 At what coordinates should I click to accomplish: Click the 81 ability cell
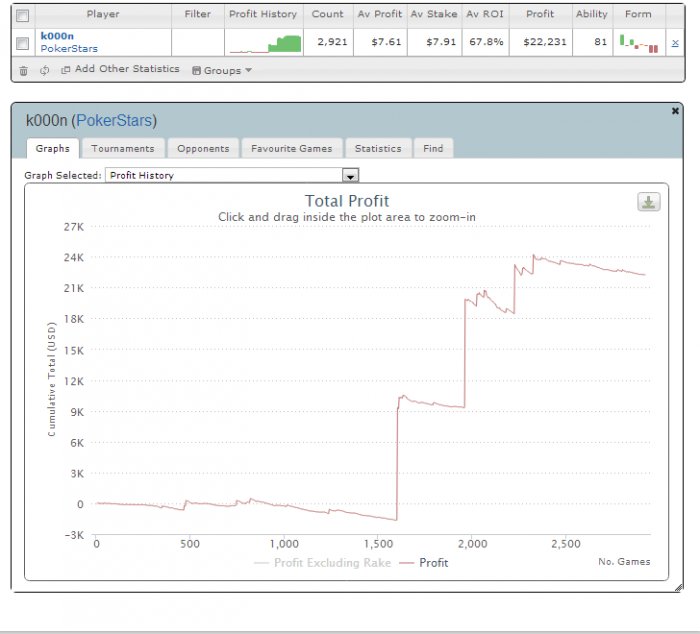point(592,42)
